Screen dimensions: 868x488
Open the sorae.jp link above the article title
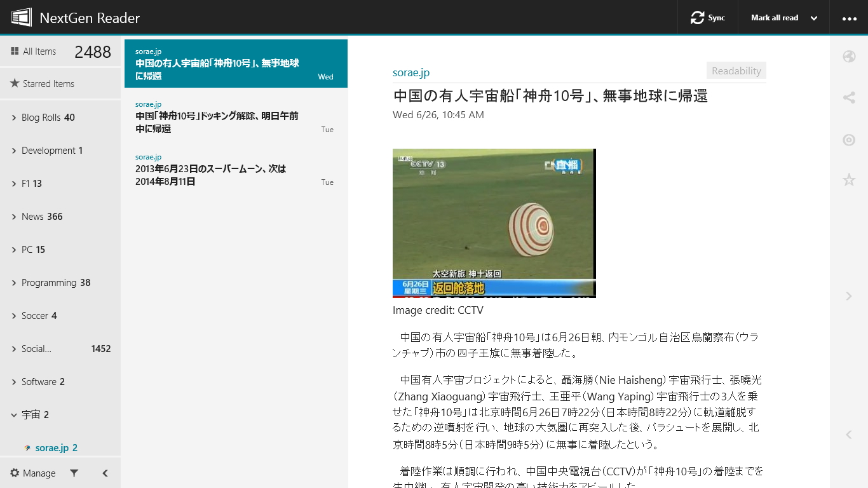[410, 72]
